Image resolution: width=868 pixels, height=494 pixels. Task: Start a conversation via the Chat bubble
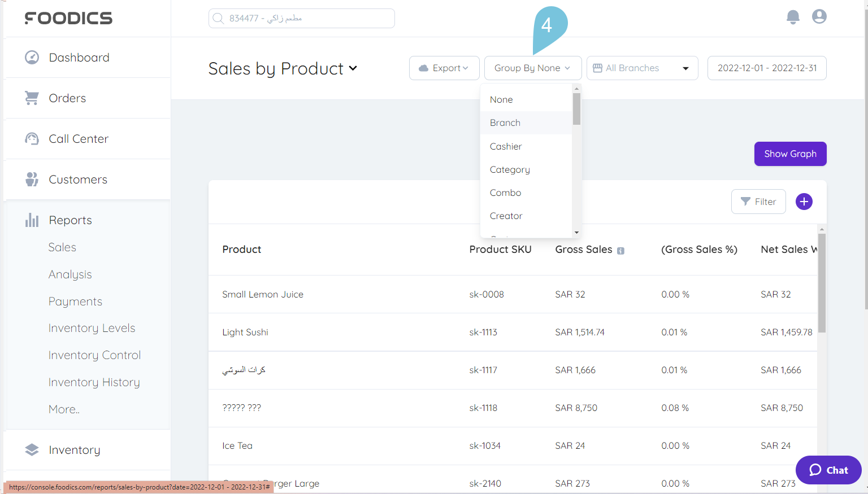click(x=828, y=470)
